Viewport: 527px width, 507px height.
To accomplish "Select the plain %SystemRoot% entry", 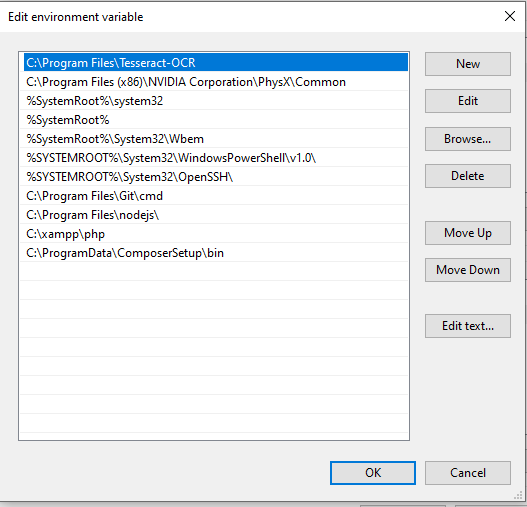I will (215, 120).
